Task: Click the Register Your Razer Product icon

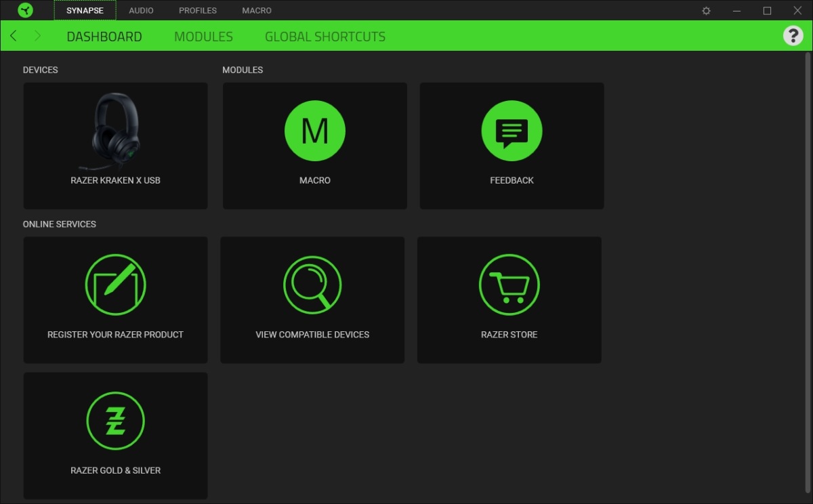Action: 115,285
